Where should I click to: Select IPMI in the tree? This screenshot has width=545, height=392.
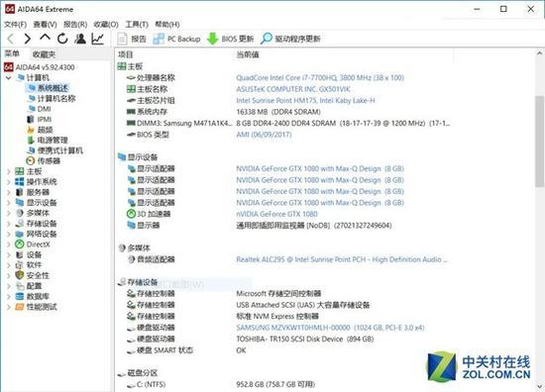(40, 119)
